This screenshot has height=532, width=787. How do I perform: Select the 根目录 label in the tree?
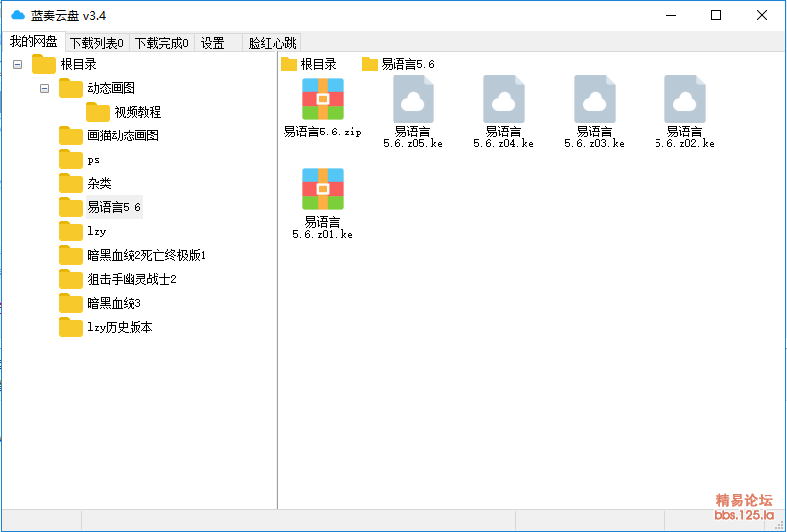[79, 64]
